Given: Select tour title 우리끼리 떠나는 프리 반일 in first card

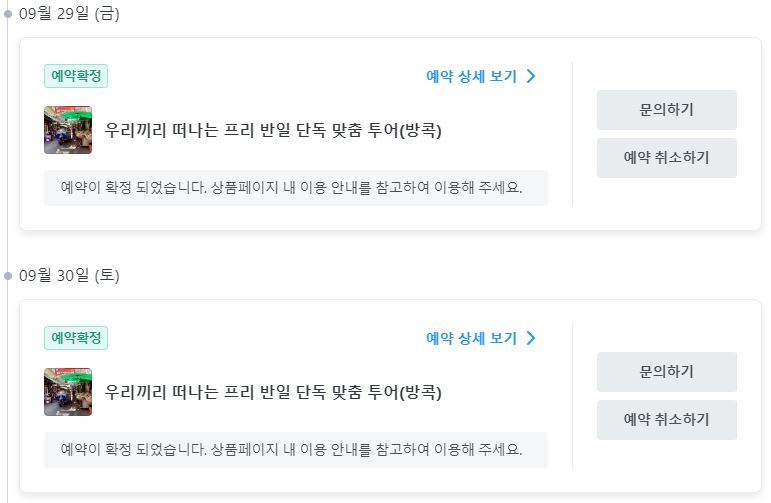Looking at the screenshot, I should pos(273,130).
